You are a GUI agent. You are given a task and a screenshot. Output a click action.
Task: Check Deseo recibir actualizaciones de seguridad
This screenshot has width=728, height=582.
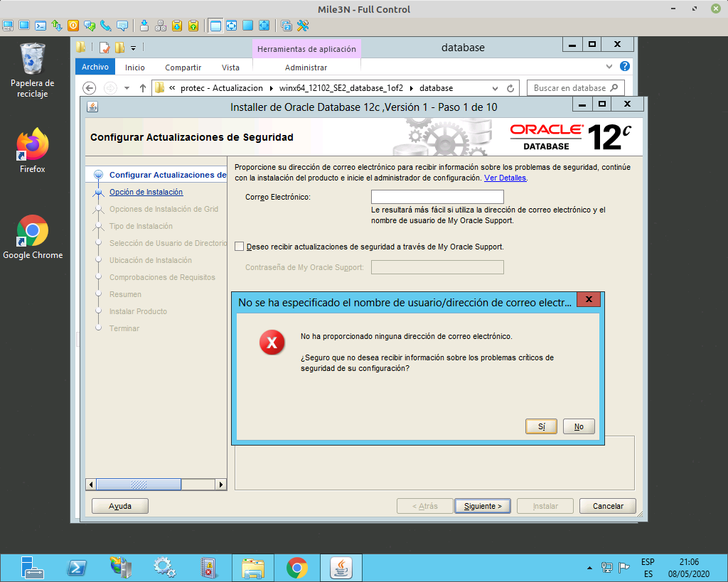239,247
